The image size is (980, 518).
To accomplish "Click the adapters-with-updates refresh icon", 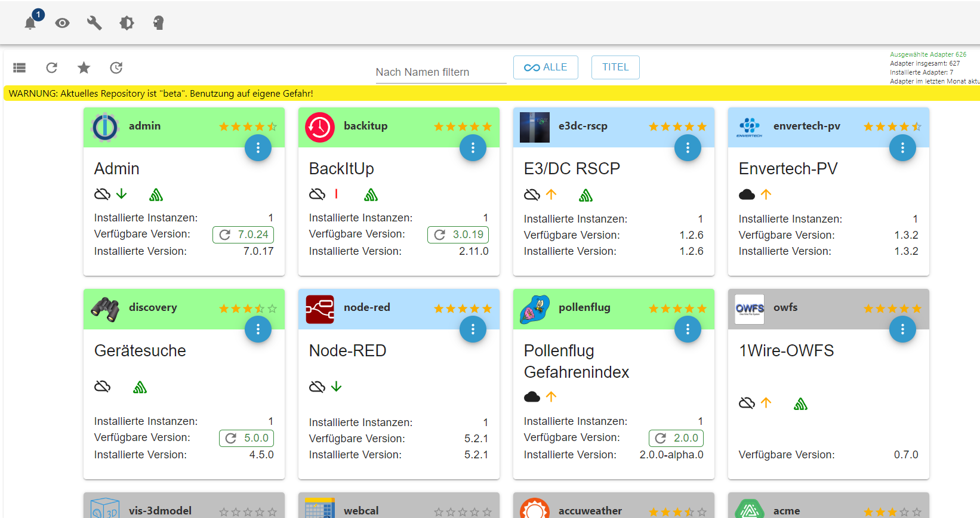I will pos(116,67).
